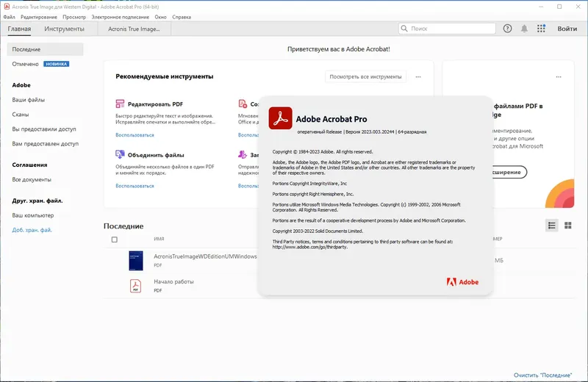Open the right card's three-dot menu

559,77
